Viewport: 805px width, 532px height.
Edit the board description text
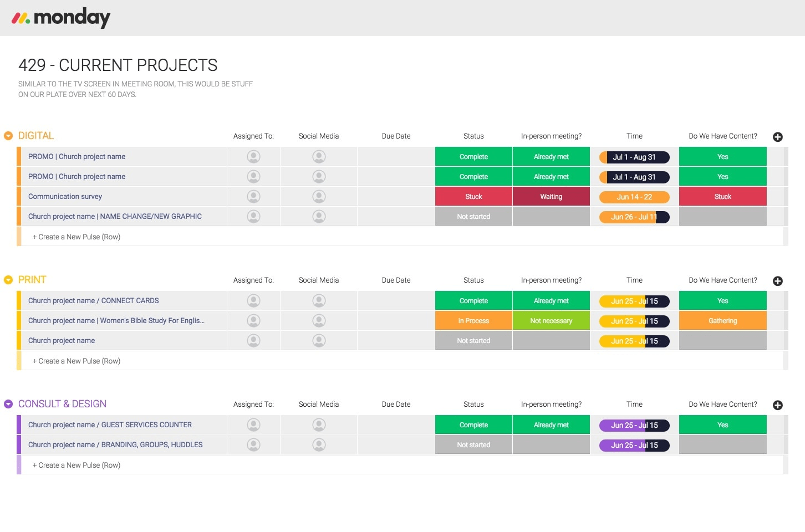pos(135,89)
